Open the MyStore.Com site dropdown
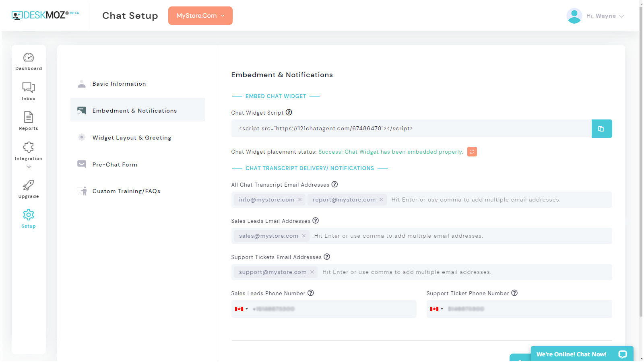Viewport: 644px width, 362px height. coord(200,16)
